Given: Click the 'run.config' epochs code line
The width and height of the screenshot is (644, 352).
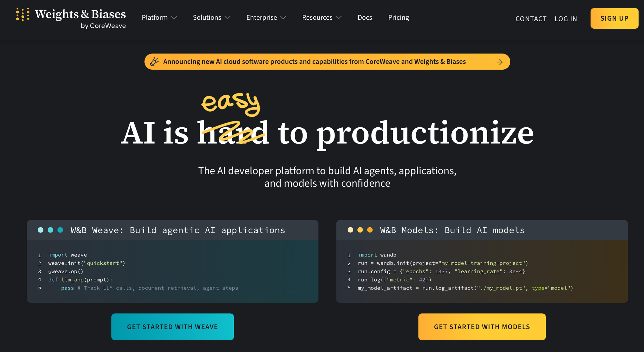Looking at the screenshot, I should pyautogui.click(x=441, y=271).
